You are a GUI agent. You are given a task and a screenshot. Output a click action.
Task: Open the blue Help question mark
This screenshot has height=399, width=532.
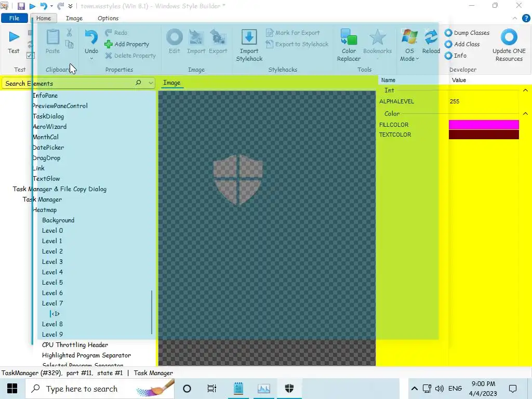(x=526, y=18)
